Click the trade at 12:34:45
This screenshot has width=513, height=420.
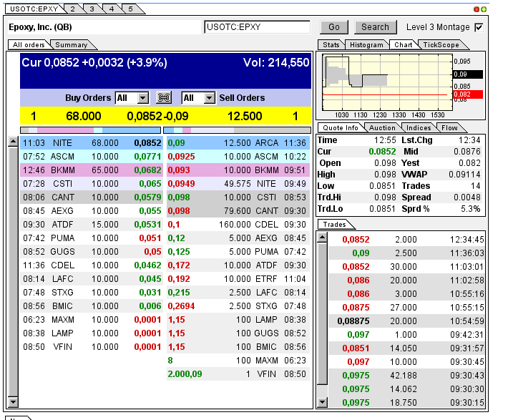click(406, 240)
